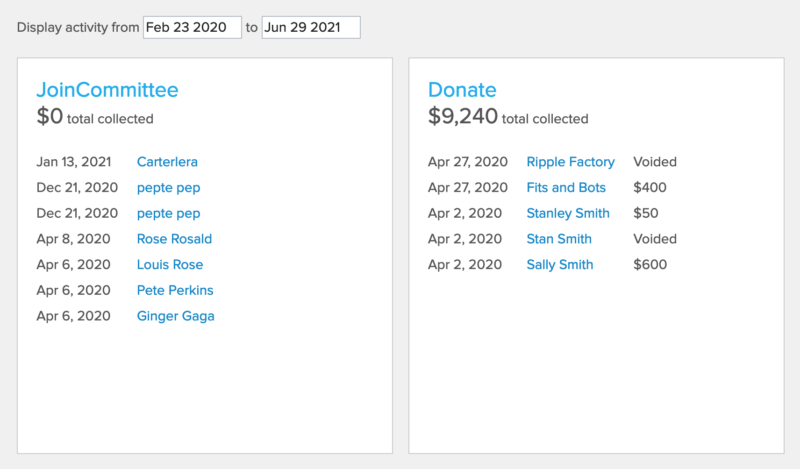View Fits and Bots donation
The height and width of the screenshot is (469, 800).
coord(566,187)
